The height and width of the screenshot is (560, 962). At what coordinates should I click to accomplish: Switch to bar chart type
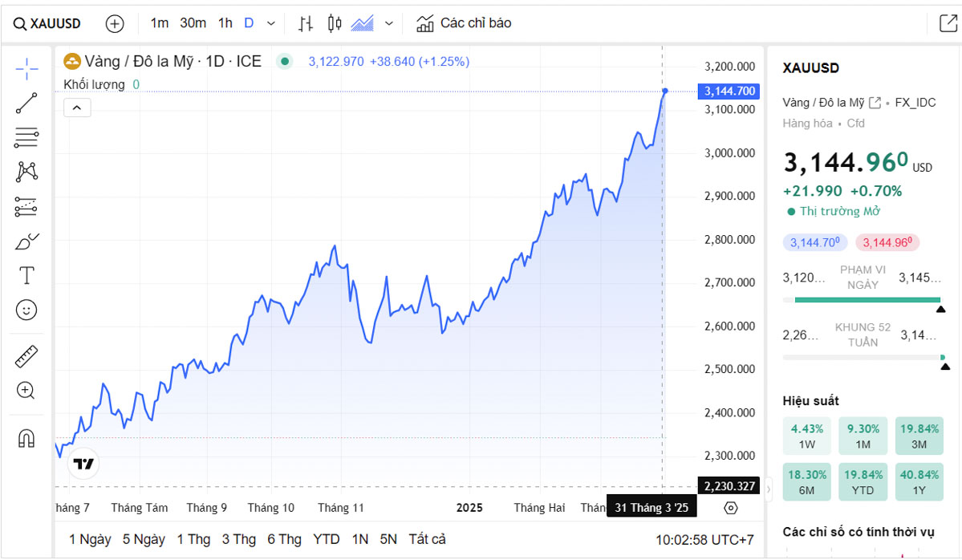(305, 23)
